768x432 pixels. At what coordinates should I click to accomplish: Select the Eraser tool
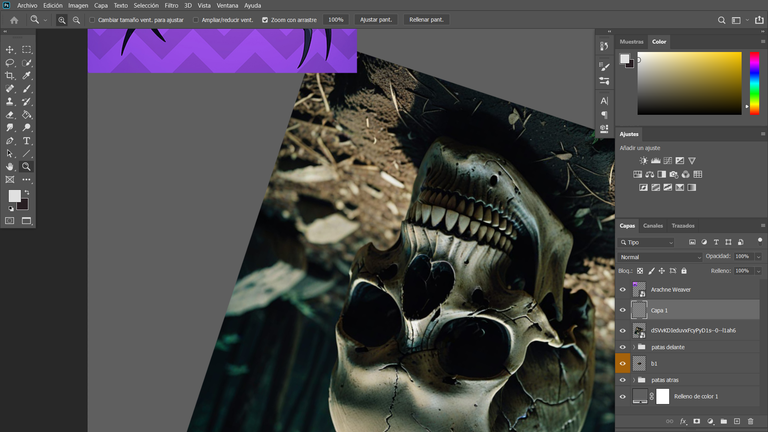9,115
